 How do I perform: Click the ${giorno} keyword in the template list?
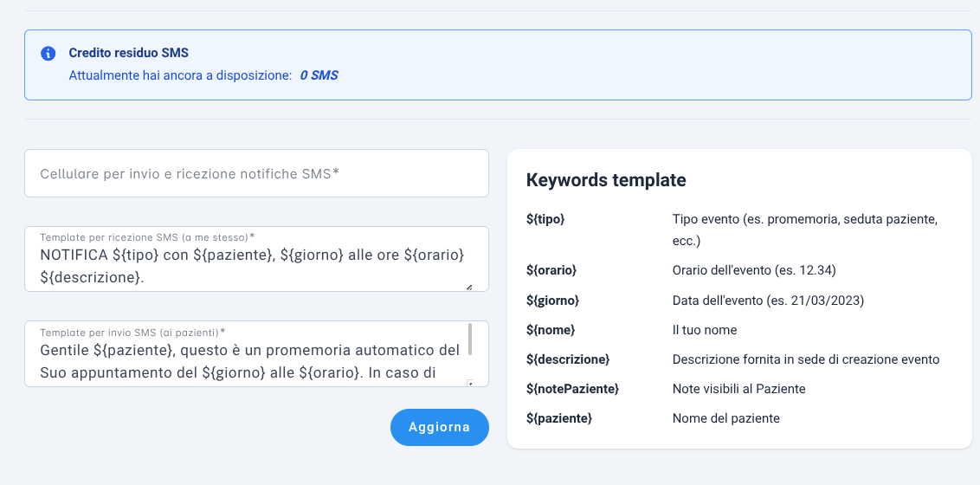pyautogui.click(x=552, y=300)
